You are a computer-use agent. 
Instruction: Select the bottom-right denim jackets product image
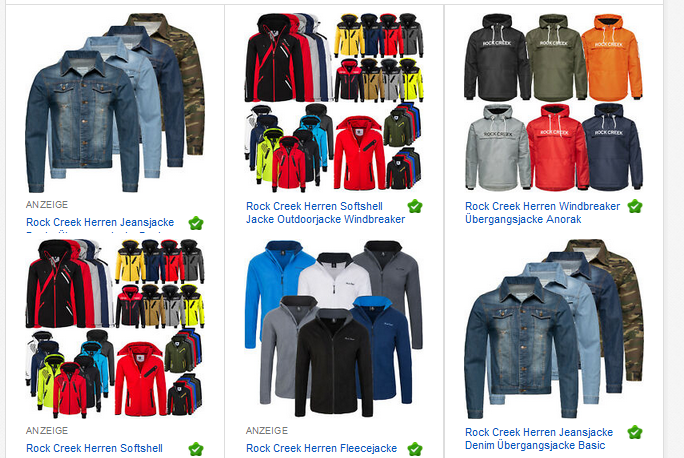554,328
